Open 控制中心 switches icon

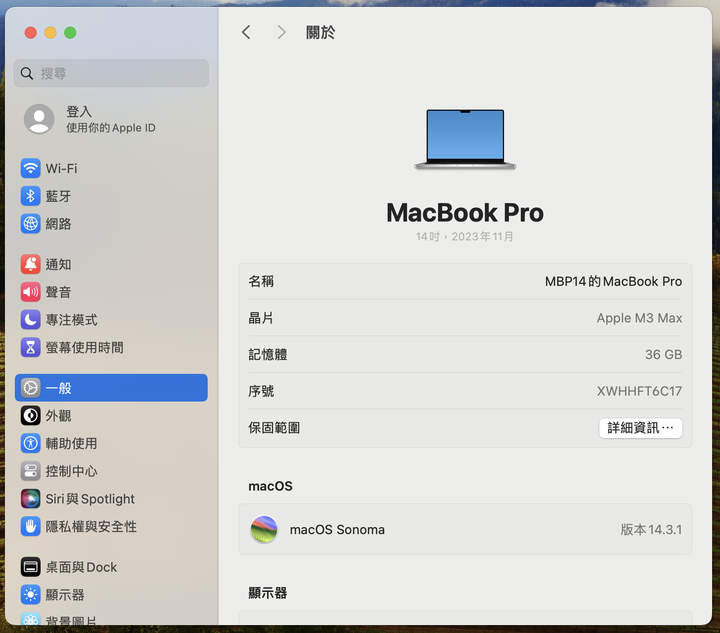tap(30, 471)
